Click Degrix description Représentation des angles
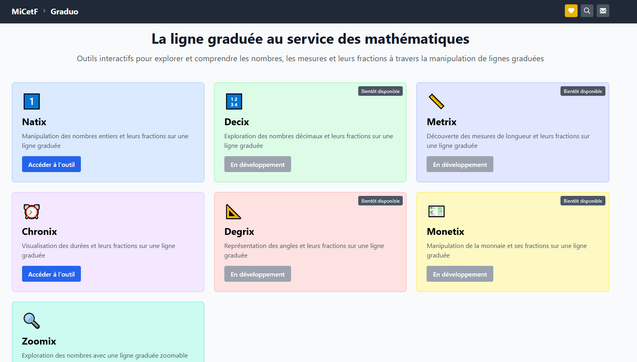This screenshot has width=637, height=362. [304, 251]
